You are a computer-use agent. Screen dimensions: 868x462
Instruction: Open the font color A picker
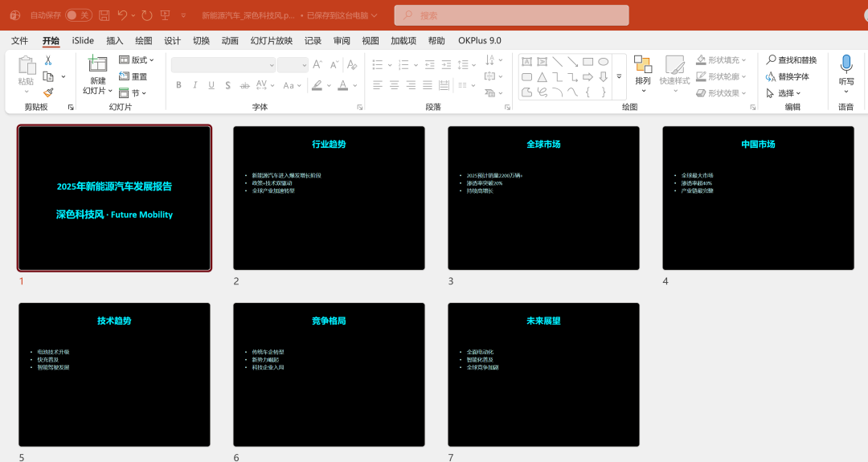pyautogui.click(x=347, y=85)
